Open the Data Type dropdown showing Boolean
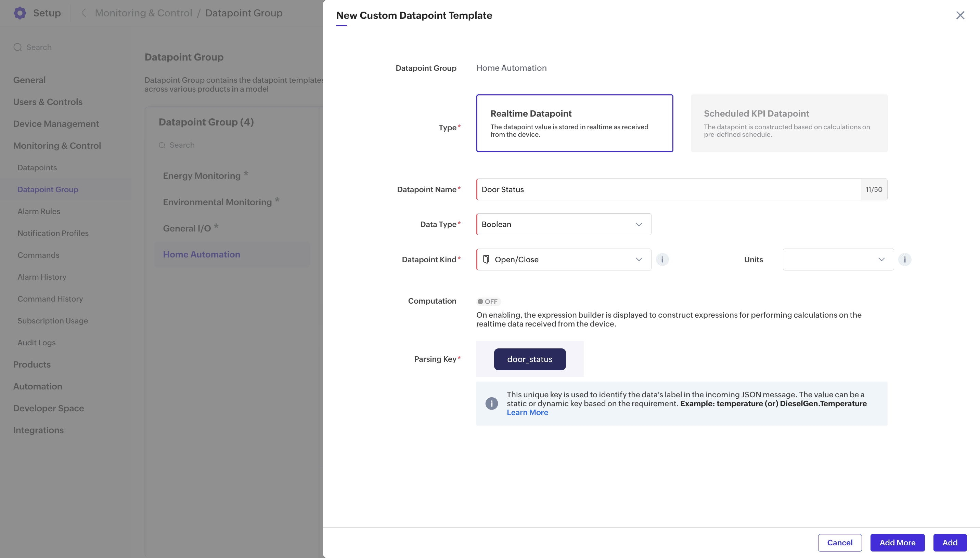Viewport: 980px width, 558px height. (563, 224)
